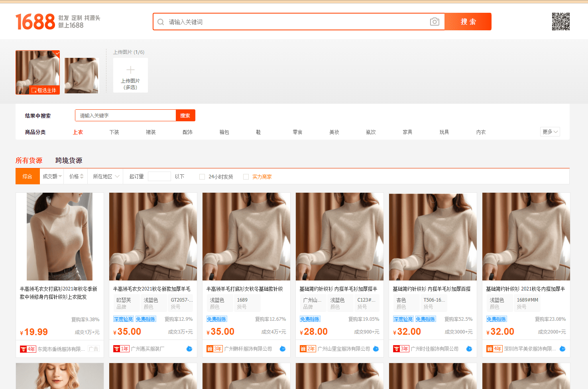Viewport: 588px width, 389px height.
Task: Open the QR code in the top right corner
Action: pyautogui.click(x=560, y=22)
